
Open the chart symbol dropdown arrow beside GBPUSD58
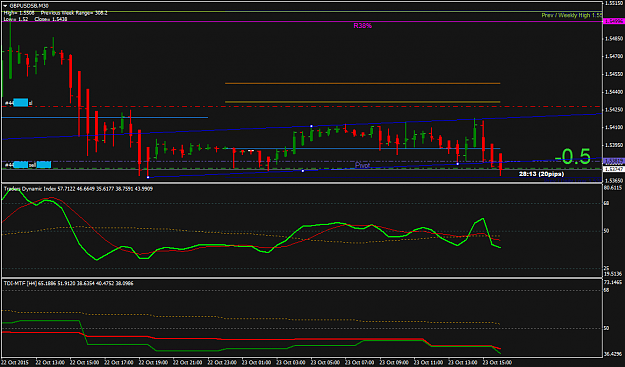tap(5, 6)
